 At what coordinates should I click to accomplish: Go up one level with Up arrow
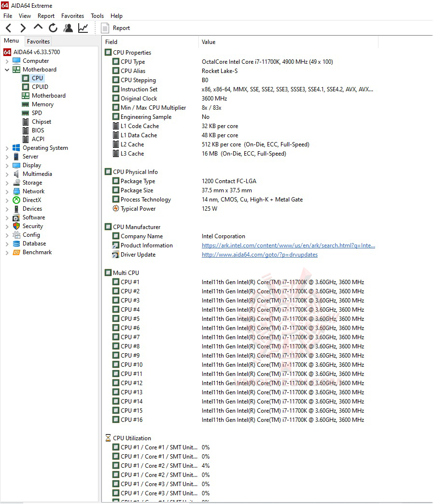(38, 28)
